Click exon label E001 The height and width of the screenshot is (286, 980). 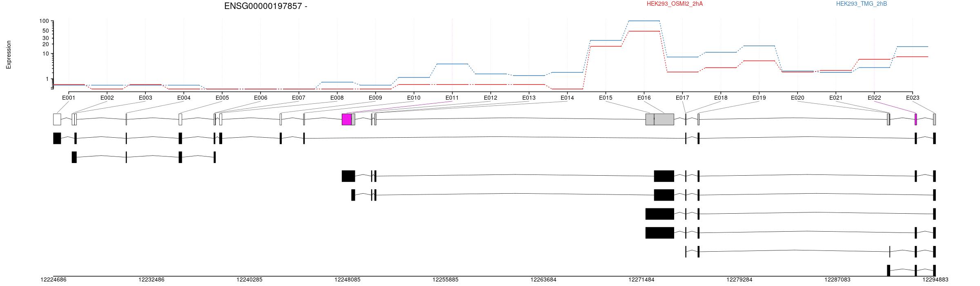coord(69,98)
